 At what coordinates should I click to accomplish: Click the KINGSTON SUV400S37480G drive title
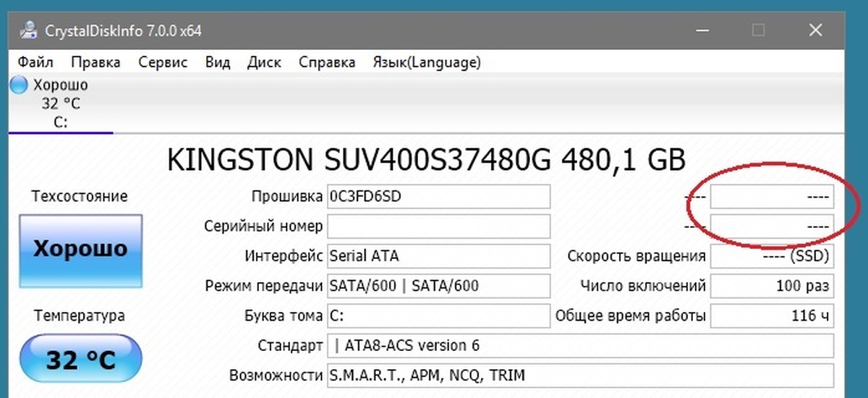pos(426,160)
